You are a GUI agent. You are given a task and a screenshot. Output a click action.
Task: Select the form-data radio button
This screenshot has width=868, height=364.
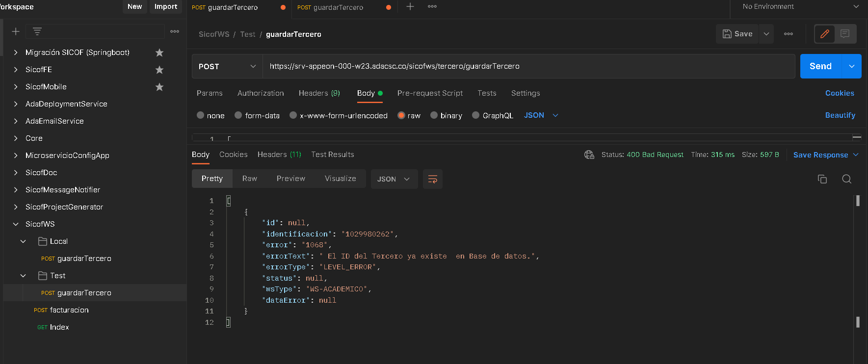tap(238, 115)
